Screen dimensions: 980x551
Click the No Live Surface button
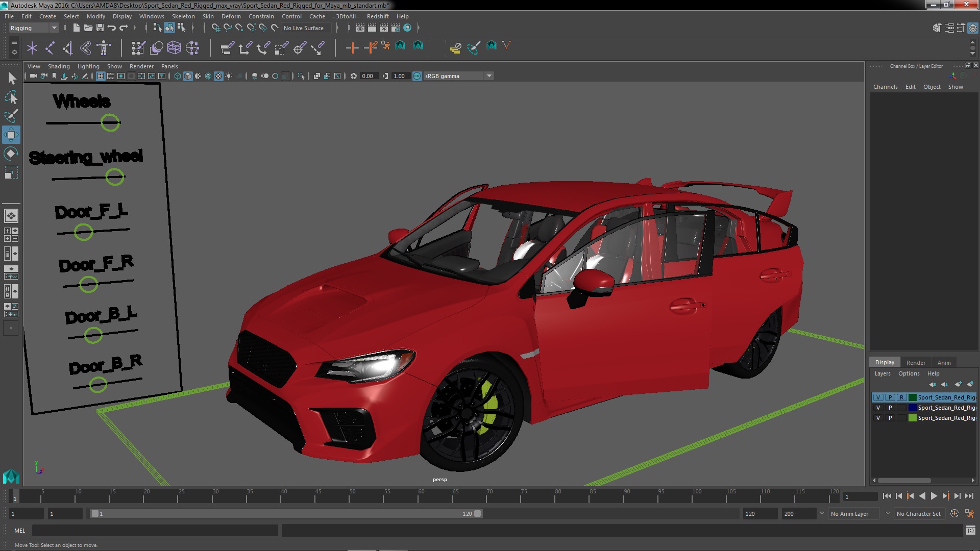coord(303,28)
